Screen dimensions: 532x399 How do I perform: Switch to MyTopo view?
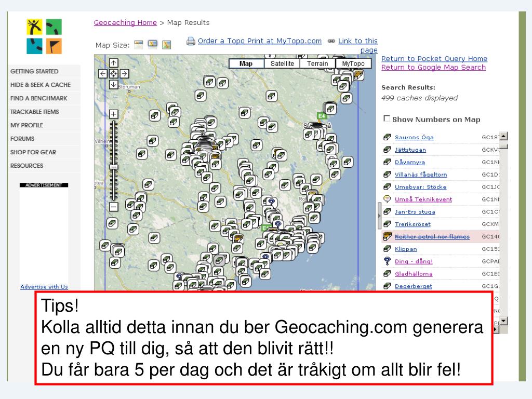tap(353, 63)
